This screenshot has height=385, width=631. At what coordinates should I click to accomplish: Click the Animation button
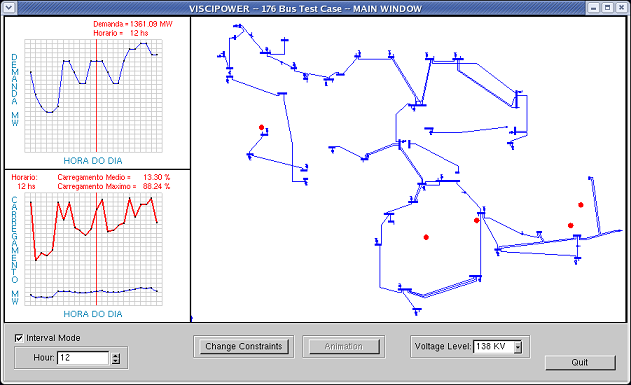pos(344,346)
